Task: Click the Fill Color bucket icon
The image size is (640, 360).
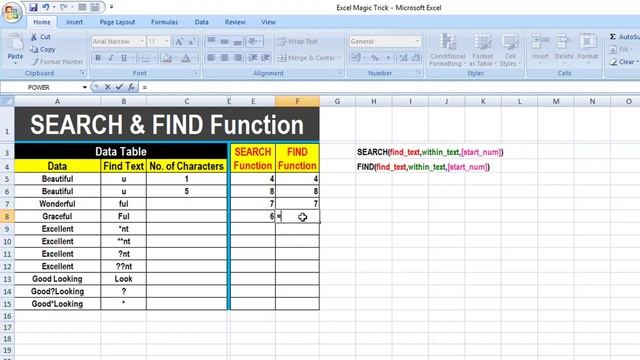Action: [x=167, y=58]
